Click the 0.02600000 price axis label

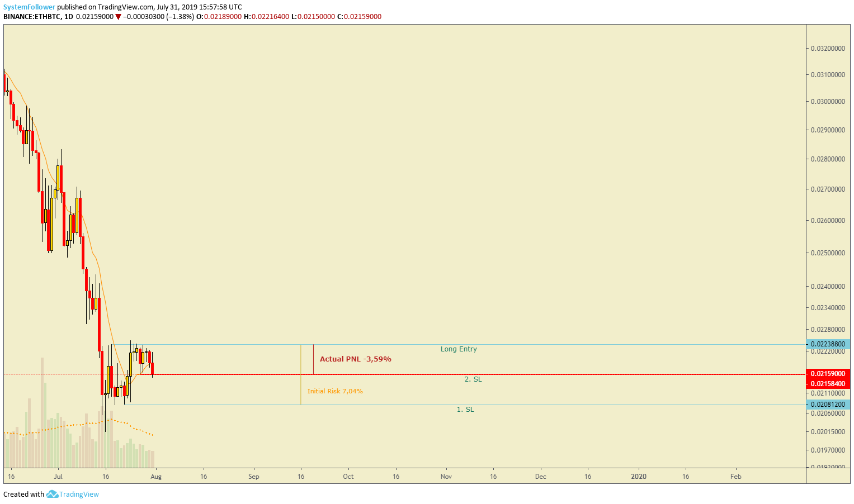click(x=828, y=221)
